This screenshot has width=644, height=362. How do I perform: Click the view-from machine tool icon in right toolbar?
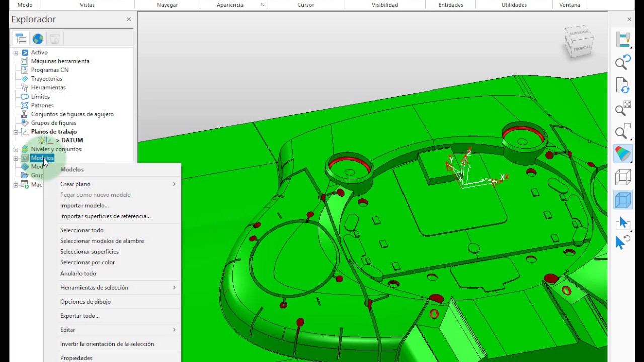pos(623,40)
